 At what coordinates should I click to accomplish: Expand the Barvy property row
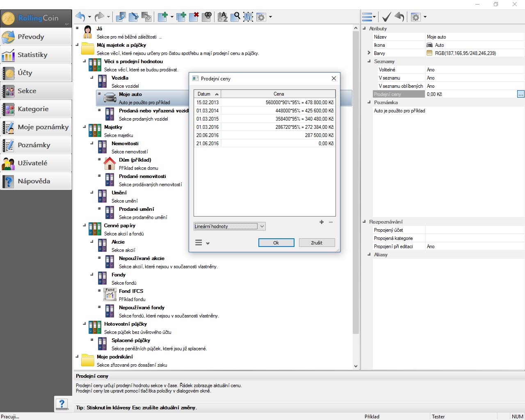(369, 53)
